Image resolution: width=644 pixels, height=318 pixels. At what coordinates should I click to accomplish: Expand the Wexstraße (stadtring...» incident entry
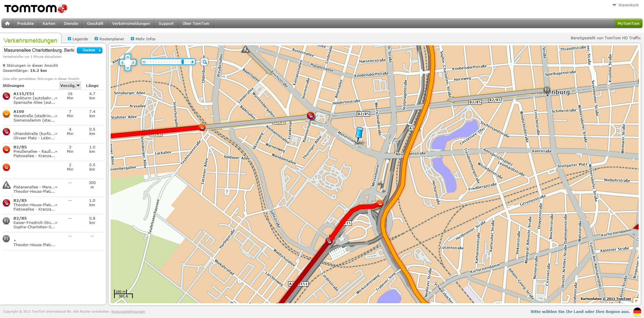[35, 116]
